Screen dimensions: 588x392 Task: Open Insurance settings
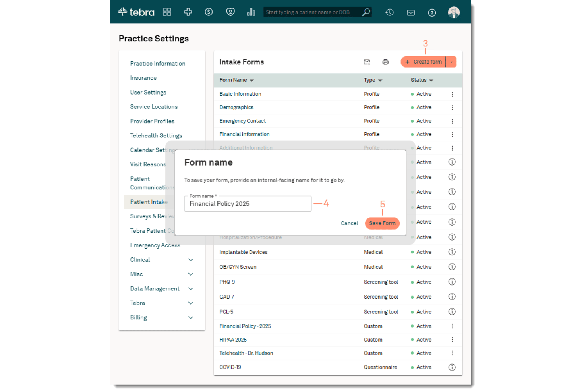pyautogui.click(x=143, y=78)
